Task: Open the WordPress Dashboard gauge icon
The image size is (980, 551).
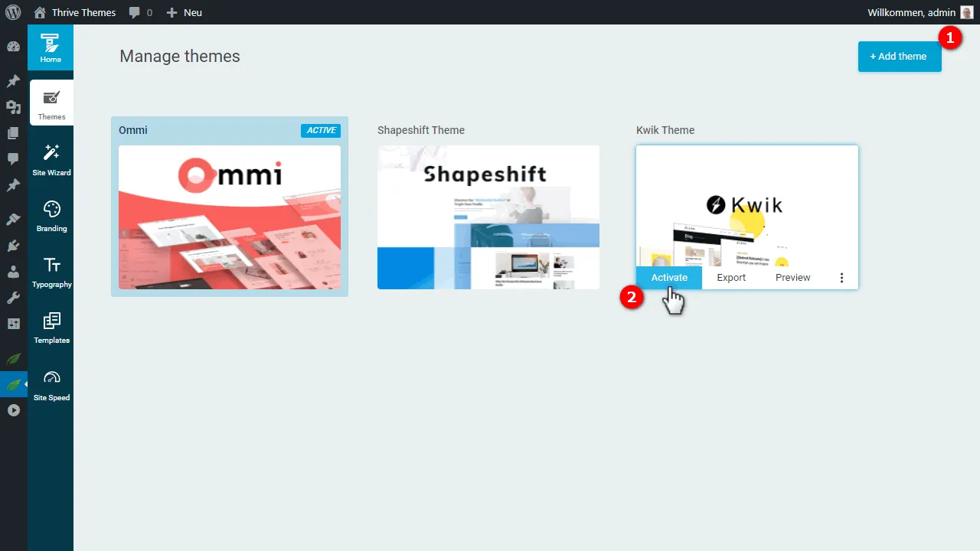Action: point(13,47)
